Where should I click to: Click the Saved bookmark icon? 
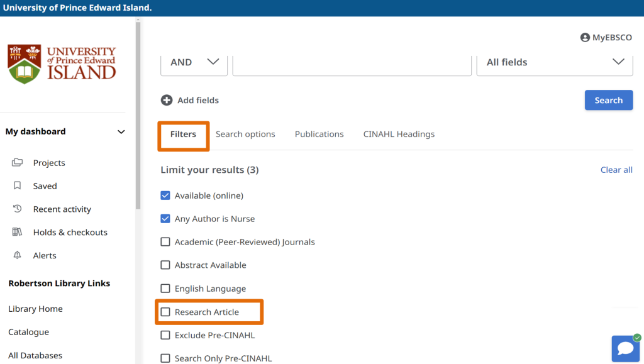[x=18, y=186]
